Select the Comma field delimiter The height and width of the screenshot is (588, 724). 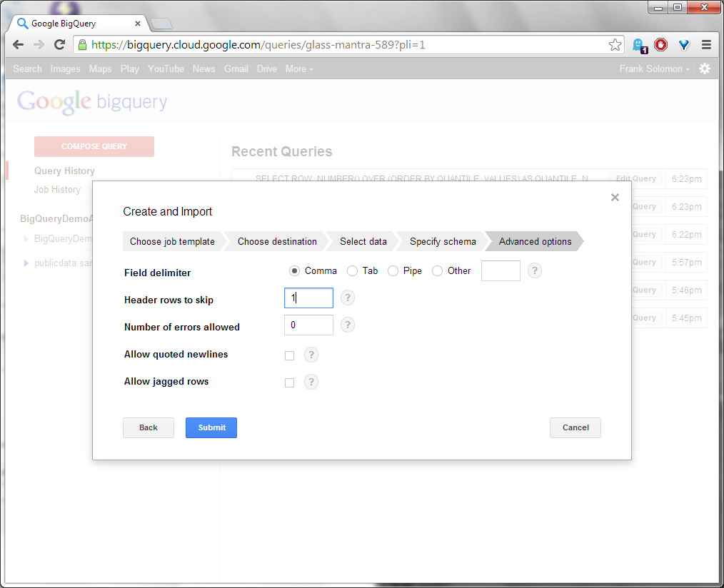click(294, 271)
